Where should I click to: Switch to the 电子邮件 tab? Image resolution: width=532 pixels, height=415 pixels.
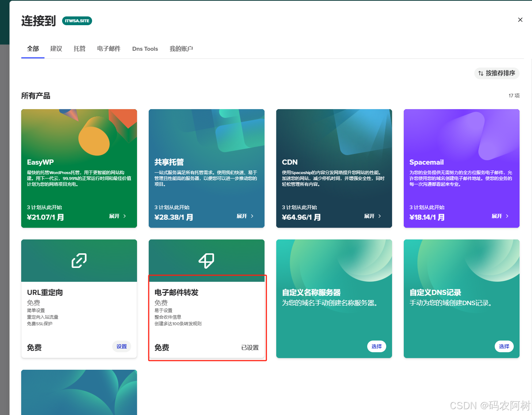pyautogui.click(x=109, y=49)
